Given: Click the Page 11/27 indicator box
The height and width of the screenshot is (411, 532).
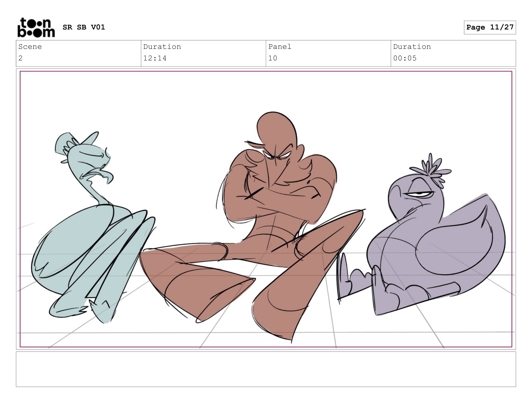Looking at the screenshot, I should click(x=490, y=27).
